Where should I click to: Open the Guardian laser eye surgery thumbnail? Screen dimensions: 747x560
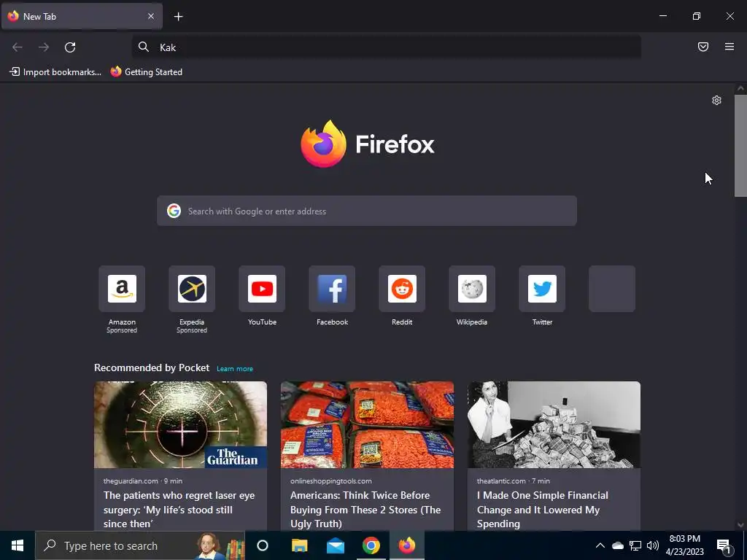(181, 425)
